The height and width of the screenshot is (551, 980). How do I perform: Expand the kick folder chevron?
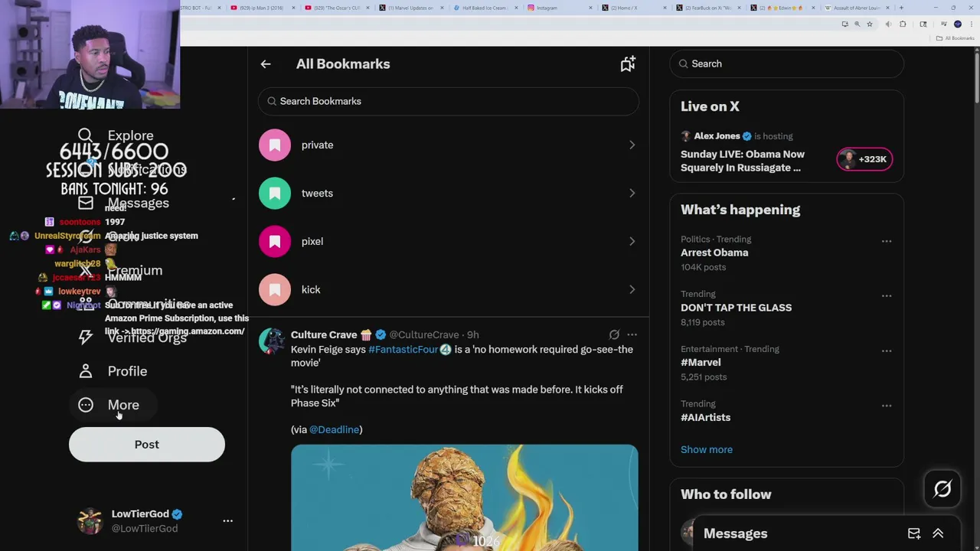632,289
